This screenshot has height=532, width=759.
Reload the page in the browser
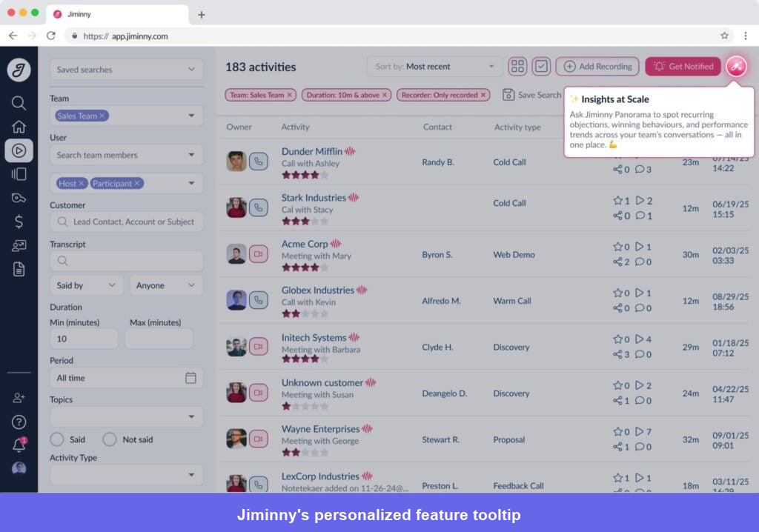(51, 36)
